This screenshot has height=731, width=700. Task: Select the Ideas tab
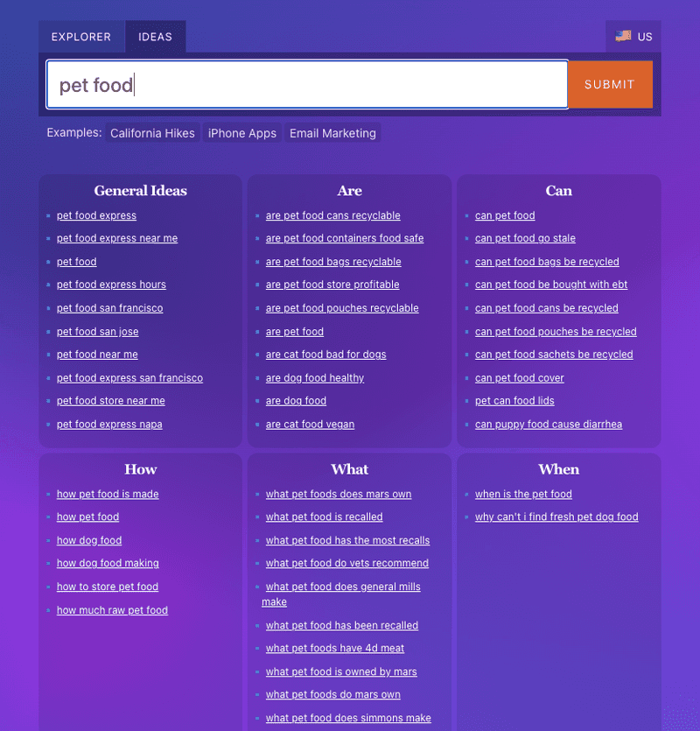point(155,37)
